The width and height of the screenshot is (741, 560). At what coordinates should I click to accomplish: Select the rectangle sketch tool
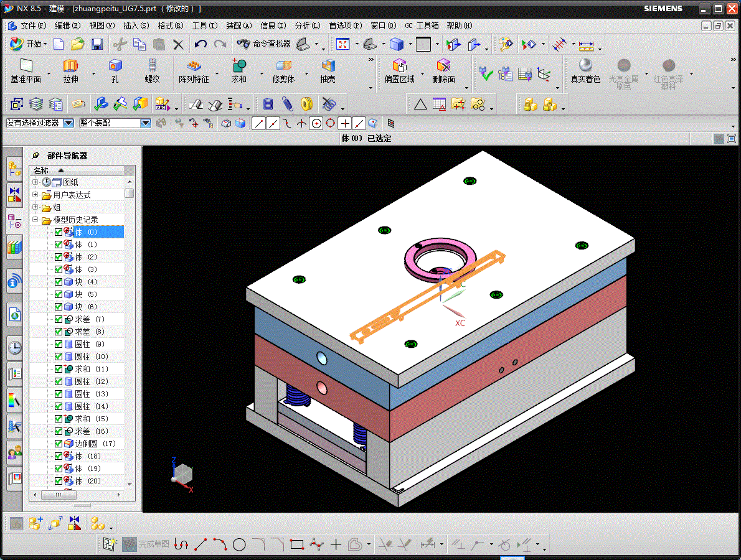coord(297,544)
